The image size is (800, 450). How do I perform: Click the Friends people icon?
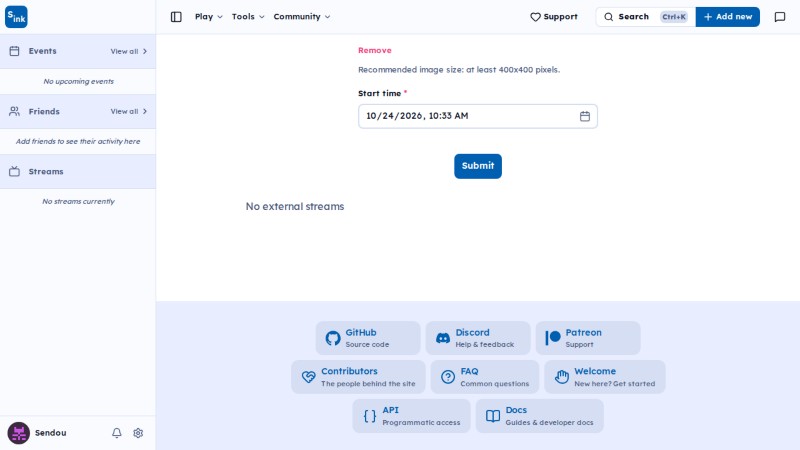tap(14, 111)
